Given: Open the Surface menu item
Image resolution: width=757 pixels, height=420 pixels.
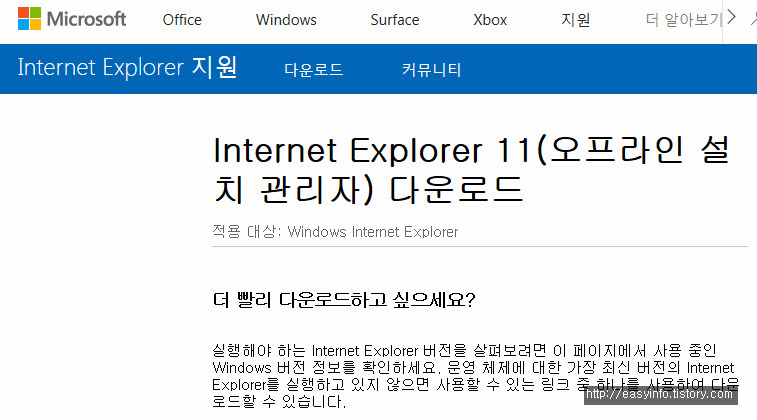Looking at the screenshot, I should click(x=394, y=20).
